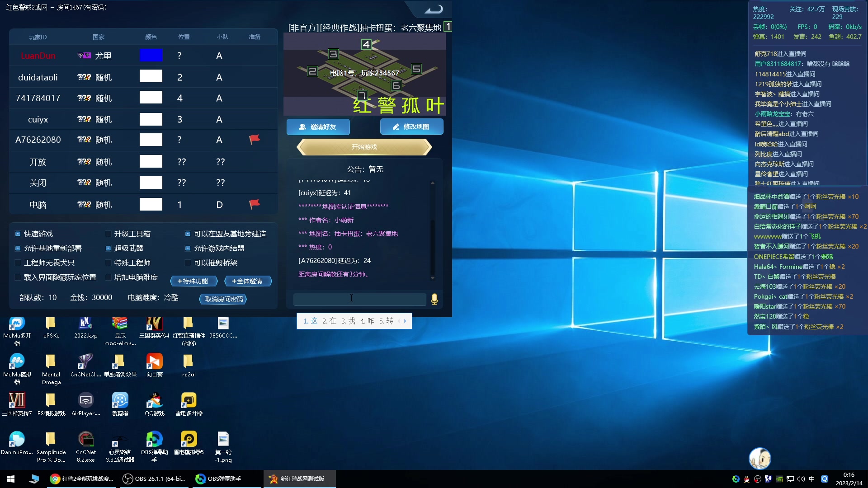Viewport: 868px width, 488px height.
Task: Click 取消房间密码 button
Action: [223, 299]
